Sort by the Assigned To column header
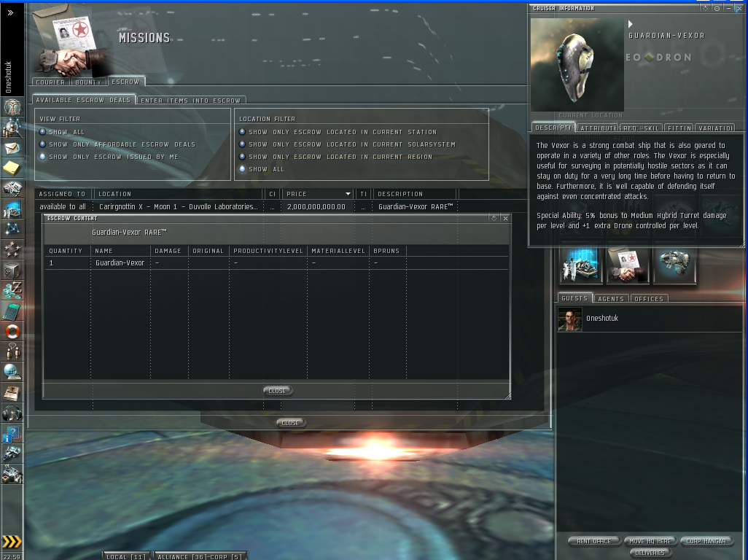 [x=64, y=194]
